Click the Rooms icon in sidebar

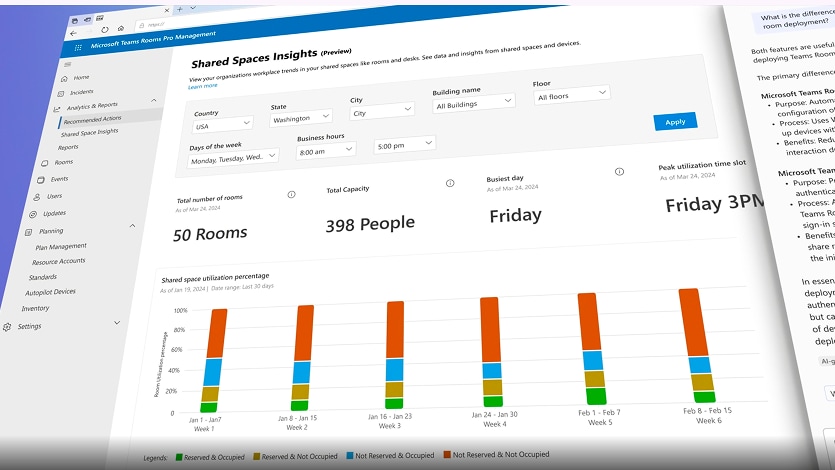(45, 163)
